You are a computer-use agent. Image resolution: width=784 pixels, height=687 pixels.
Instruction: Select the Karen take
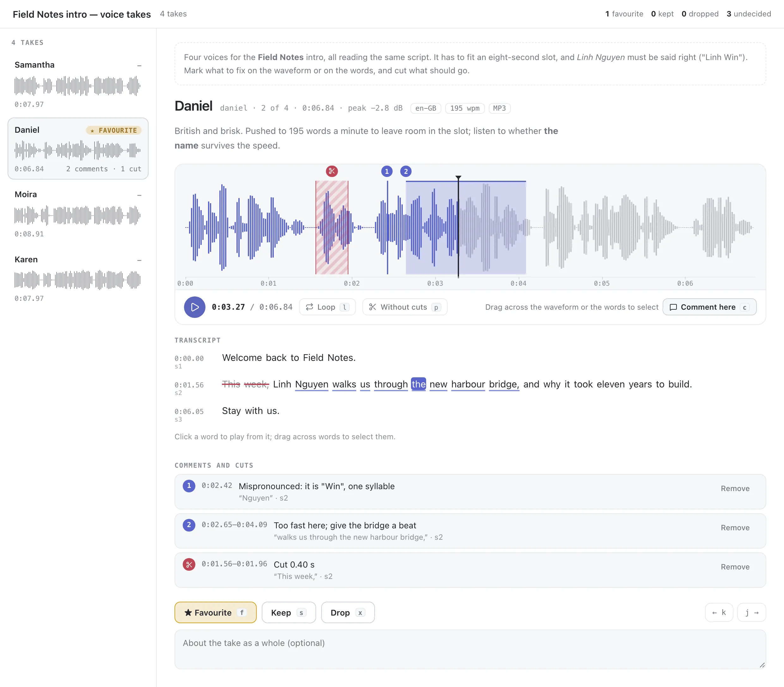coord(78,278)
